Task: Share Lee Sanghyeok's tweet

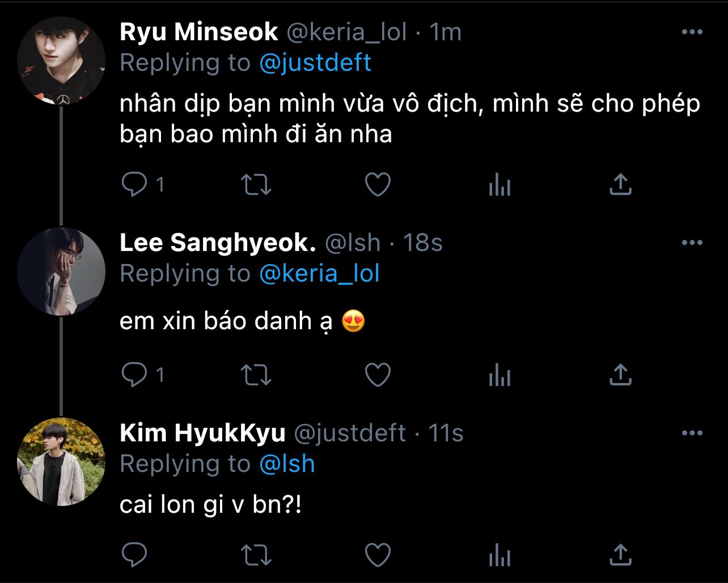Action: 620,375
